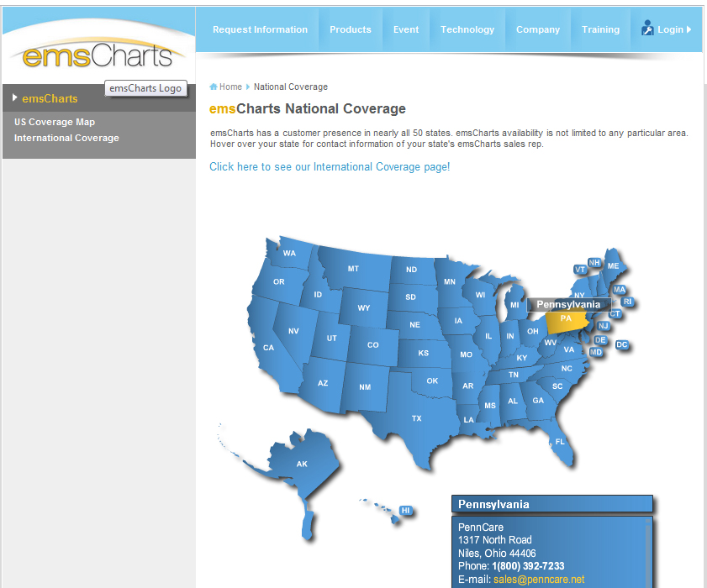The image size is (707, 588).
Task: Select Iowa (IA) on the map
Action: click(x=458, y=320)
